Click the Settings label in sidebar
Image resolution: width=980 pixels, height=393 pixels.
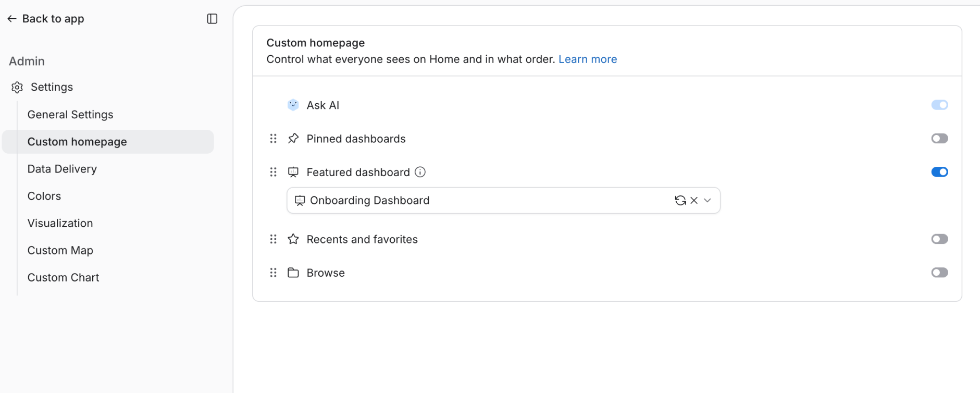(52, 87)
